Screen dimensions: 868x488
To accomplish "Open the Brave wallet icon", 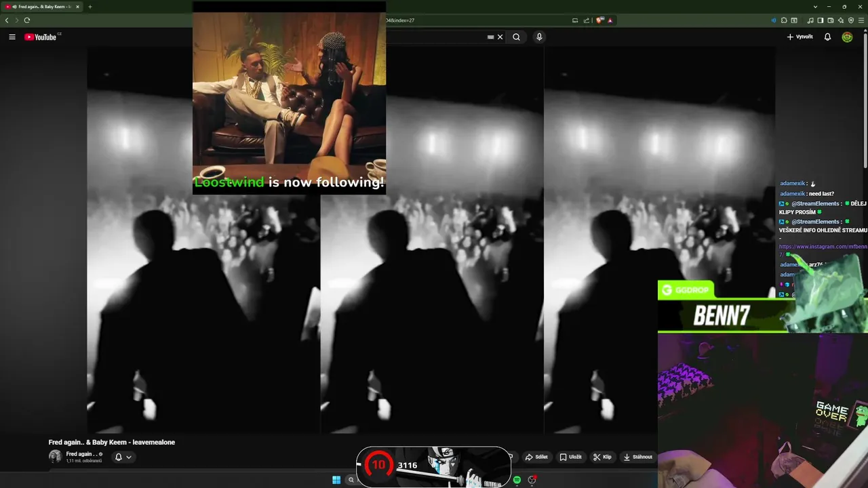I will click(x=831, y=20).
